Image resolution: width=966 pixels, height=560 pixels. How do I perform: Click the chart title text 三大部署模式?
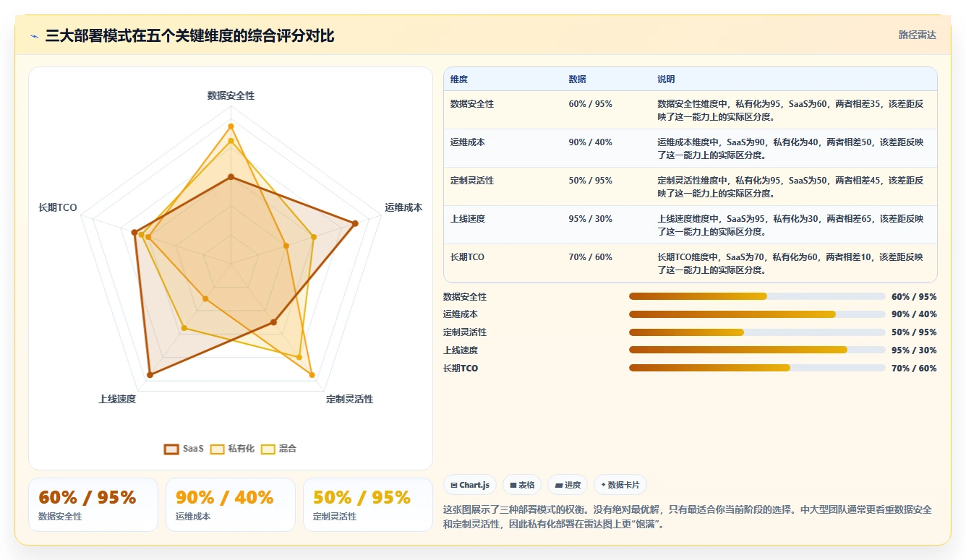87,36
